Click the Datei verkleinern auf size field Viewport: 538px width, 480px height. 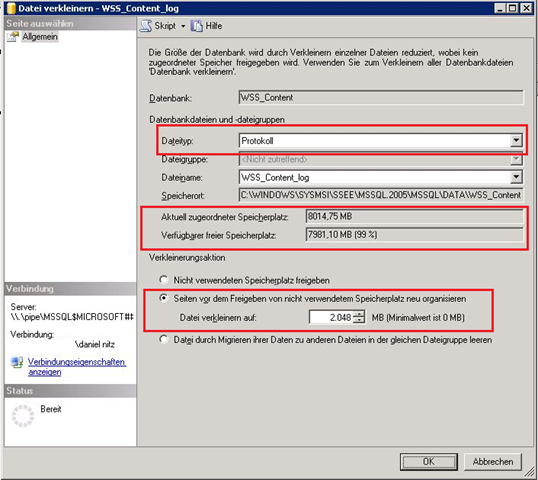click(x=331, y=317)
